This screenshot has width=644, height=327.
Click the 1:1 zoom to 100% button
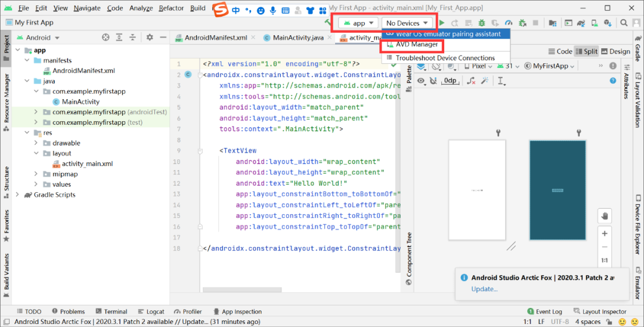(605, 260)
